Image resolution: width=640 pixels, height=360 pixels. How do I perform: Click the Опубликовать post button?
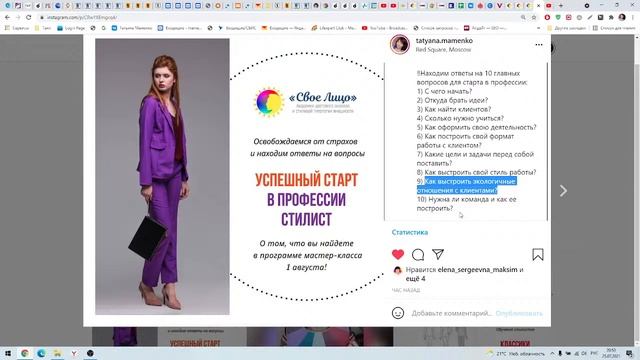[519, 313]
